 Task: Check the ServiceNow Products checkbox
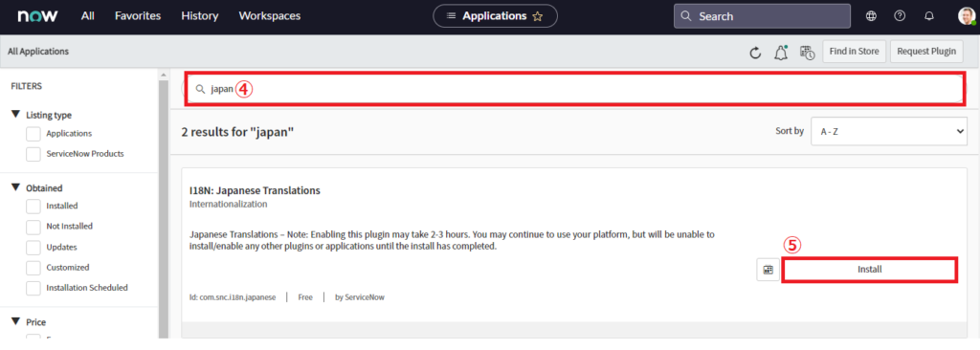click(33, 154)
